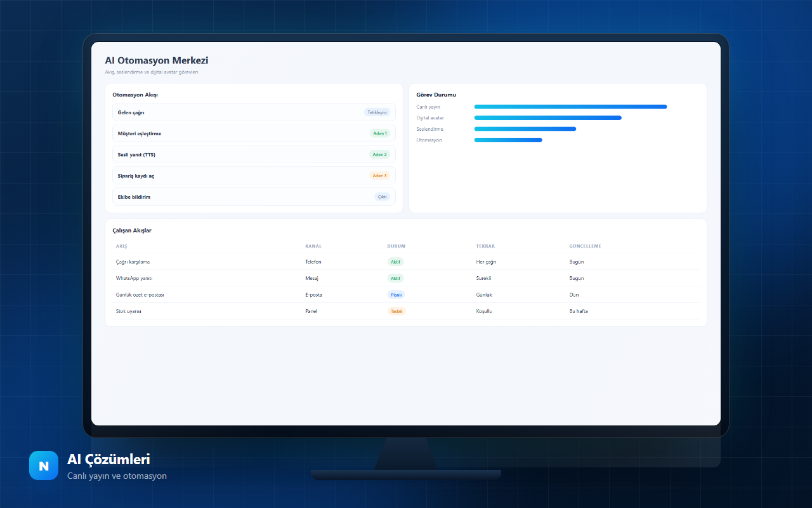The width and height of the screenshot is (812, 508).
Task: Select the Günlük özet e-postası row name
Action: pos(140,295)
